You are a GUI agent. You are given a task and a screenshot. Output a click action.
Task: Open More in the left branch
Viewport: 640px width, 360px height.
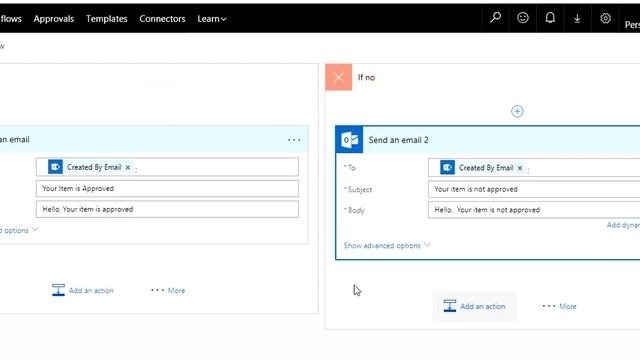click(168, 290)
